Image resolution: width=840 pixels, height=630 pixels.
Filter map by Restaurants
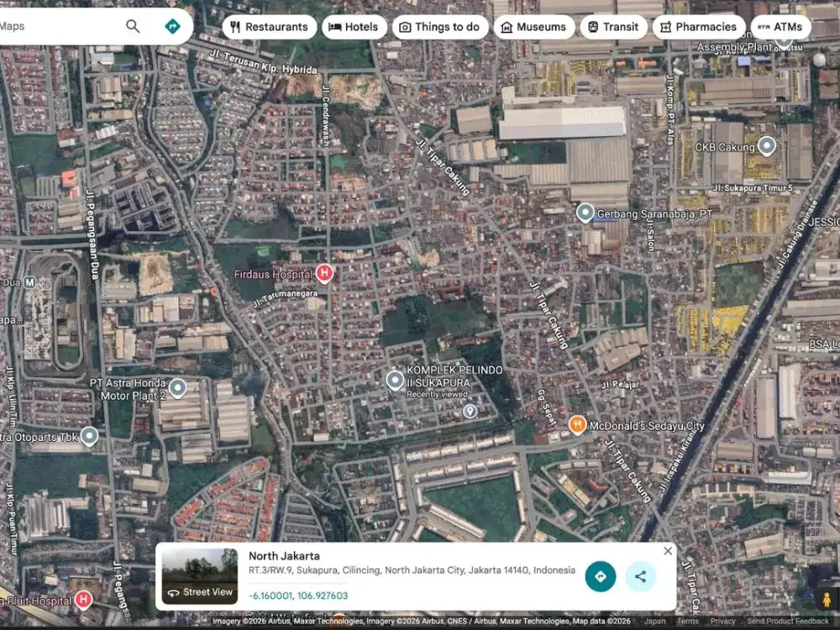(269, 26)
